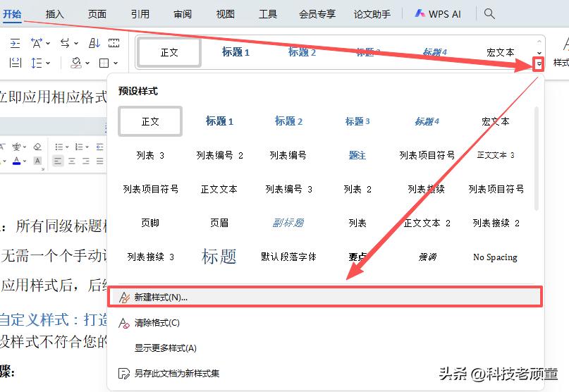This screenshot has height=392, width=569.
Task: Apply 题注 style in the preset styles panel
Action: click(357, 155)
